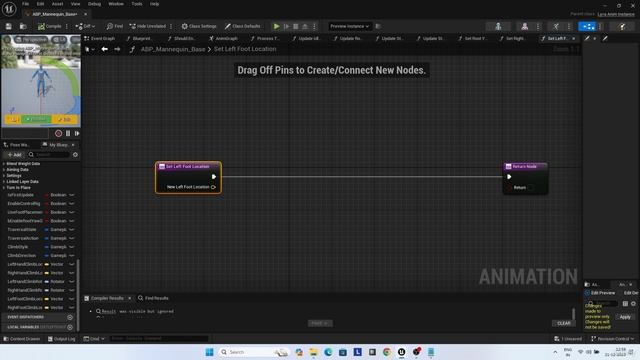The image size is (640, 360).
Task: Click Apply in the preview panel
Action: pos(625,317)
